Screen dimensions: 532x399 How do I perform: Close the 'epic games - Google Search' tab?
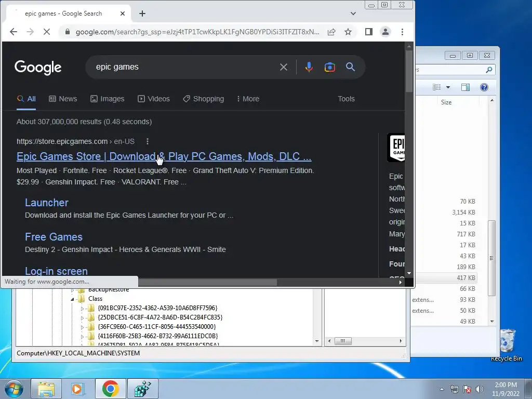tap(123, 14)
